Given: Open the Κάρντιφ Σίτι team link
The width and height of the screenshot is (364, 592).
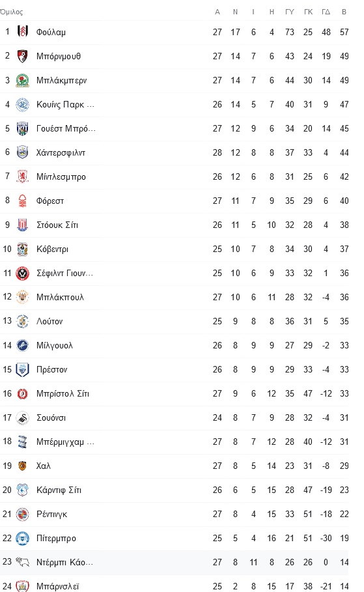Looking at the screenshot, I should point(59,490).
